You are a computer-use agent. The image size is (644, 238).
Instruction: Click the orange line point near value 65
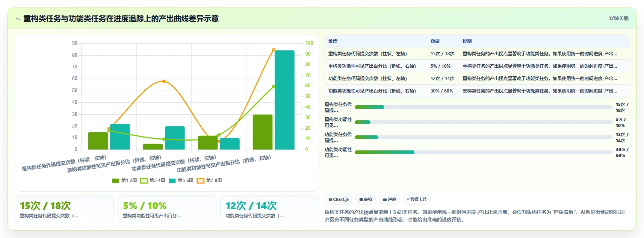pos(164,81)
